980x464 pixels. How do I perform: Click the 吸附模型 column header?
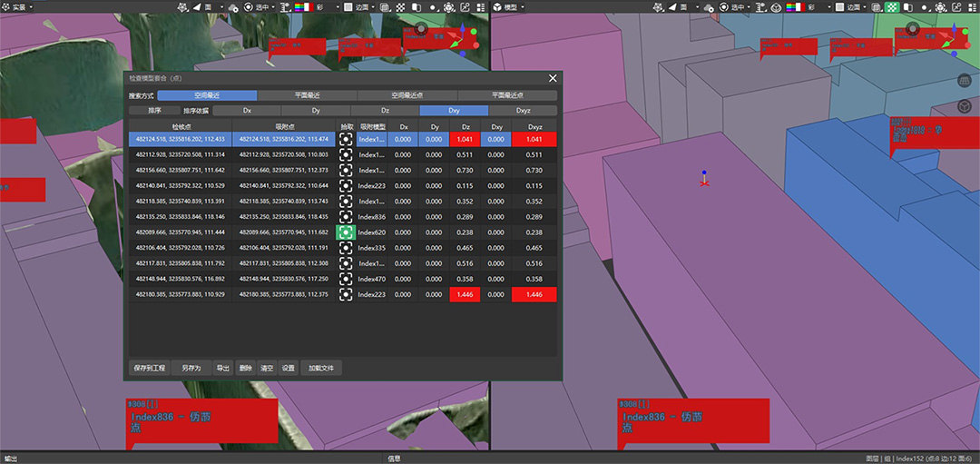coord(373,126)
